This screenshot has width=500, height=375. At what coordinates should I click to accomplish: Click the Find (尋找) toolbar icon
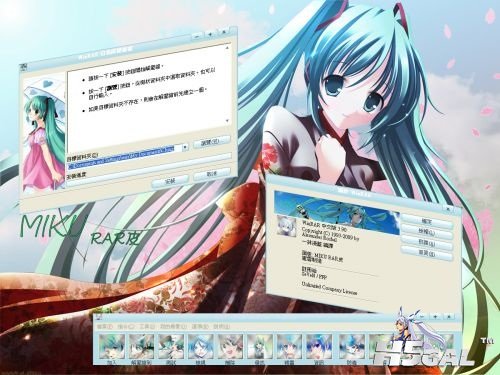click(x=260, y=346)
